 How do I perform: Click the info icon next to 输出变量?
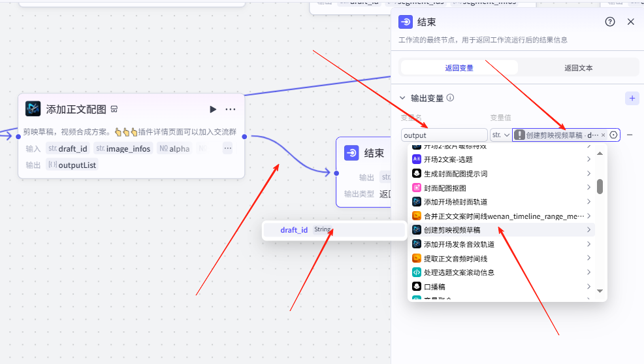tap(450, 98)
